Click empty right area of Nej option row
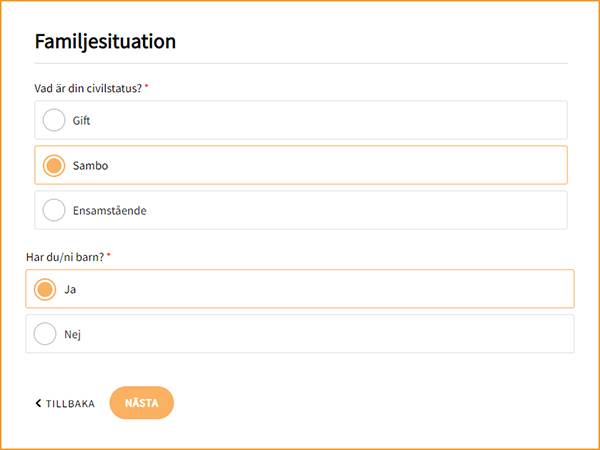 point(400,334)
